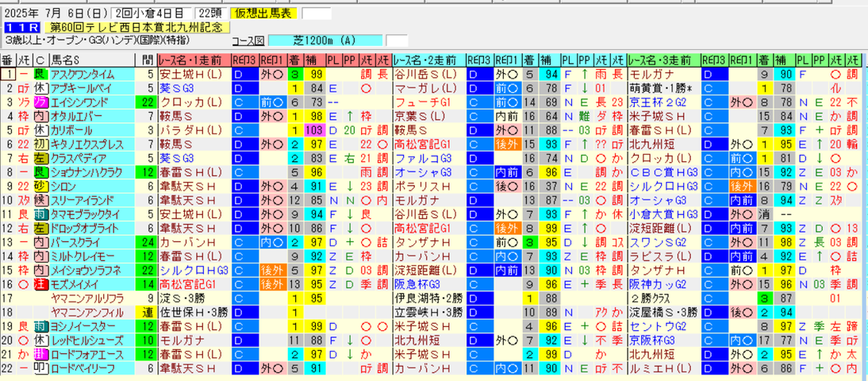Click the pink 103 rating cell for カリボール

(314, 130)
